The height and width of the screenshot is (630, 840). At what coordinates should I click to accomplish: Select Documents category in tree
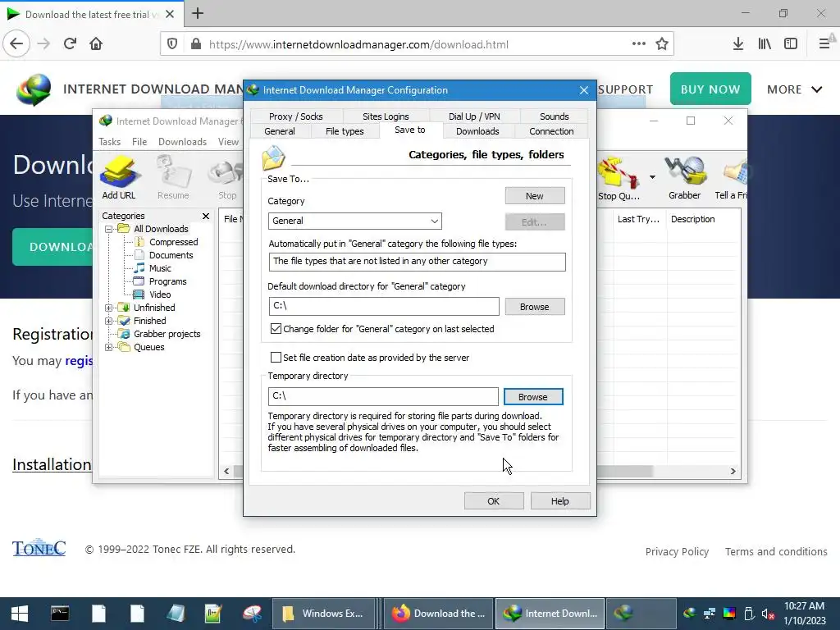point(171,255)
